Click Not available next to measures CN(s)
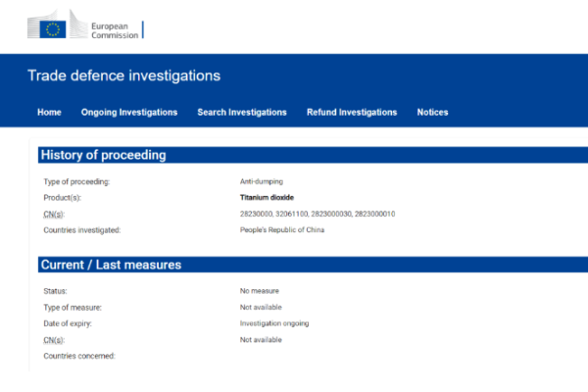 coord(261,340)
